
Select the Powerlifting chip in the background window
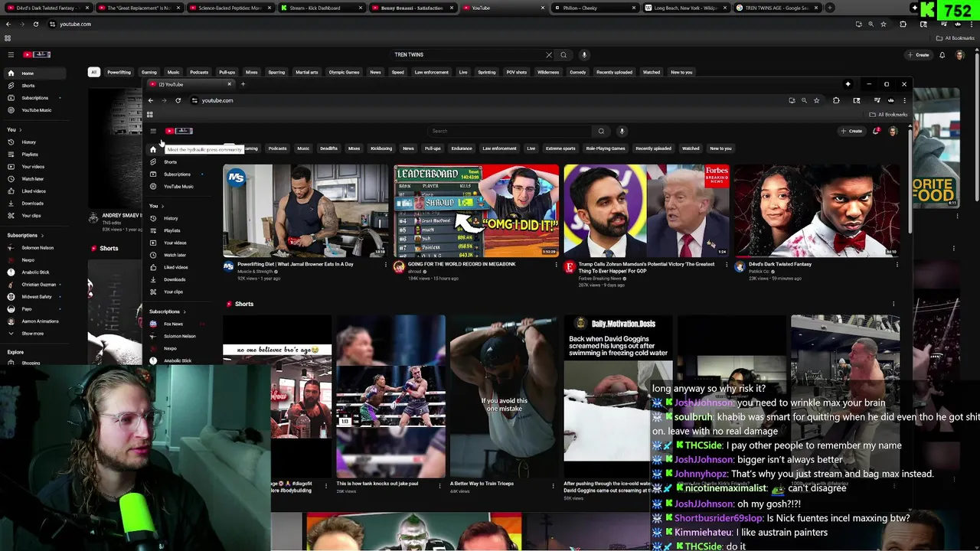(x=119, y=73)
